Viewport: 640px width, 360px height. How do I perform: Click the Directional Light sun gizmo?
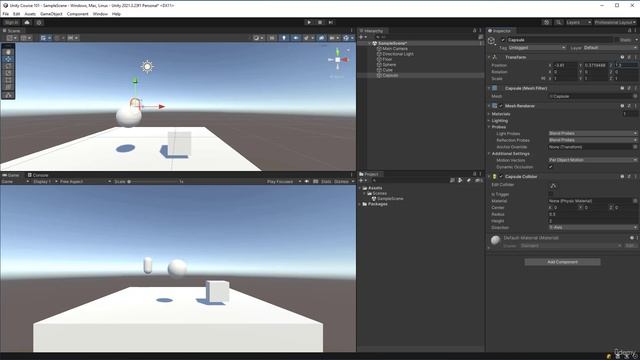(147, 66)
